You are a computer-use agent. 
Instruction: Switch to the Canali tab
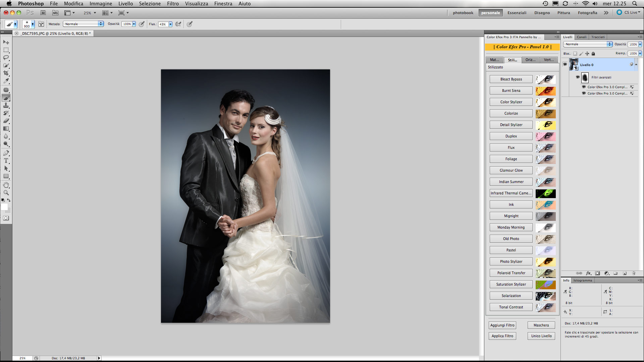click(582, 37)
